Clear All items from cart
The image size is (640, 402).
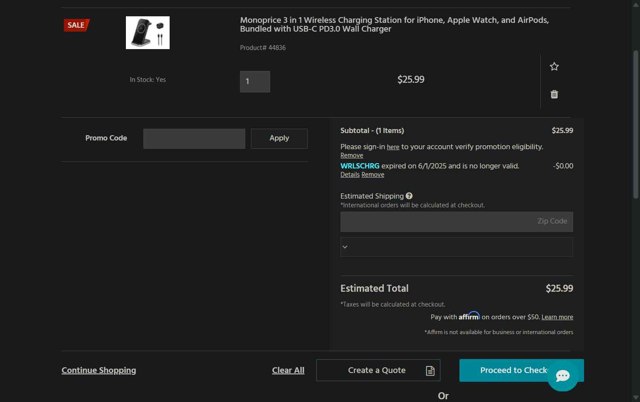point(288,370)
